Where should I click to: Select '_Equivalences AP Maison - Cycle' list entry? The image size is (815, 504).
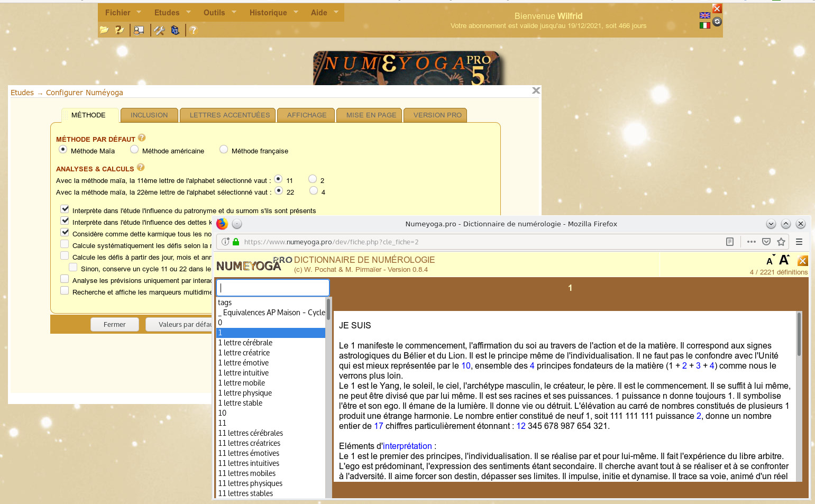[x=271, y=313]
